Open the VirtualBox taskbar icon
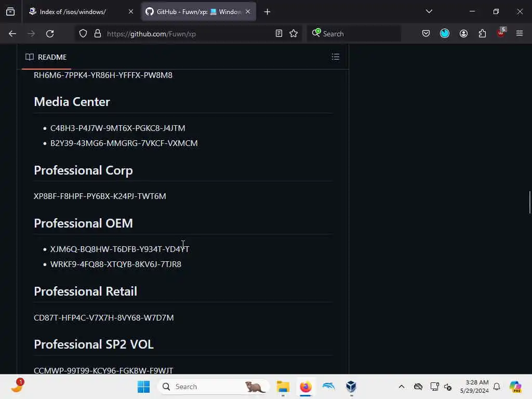 (351, 387)
